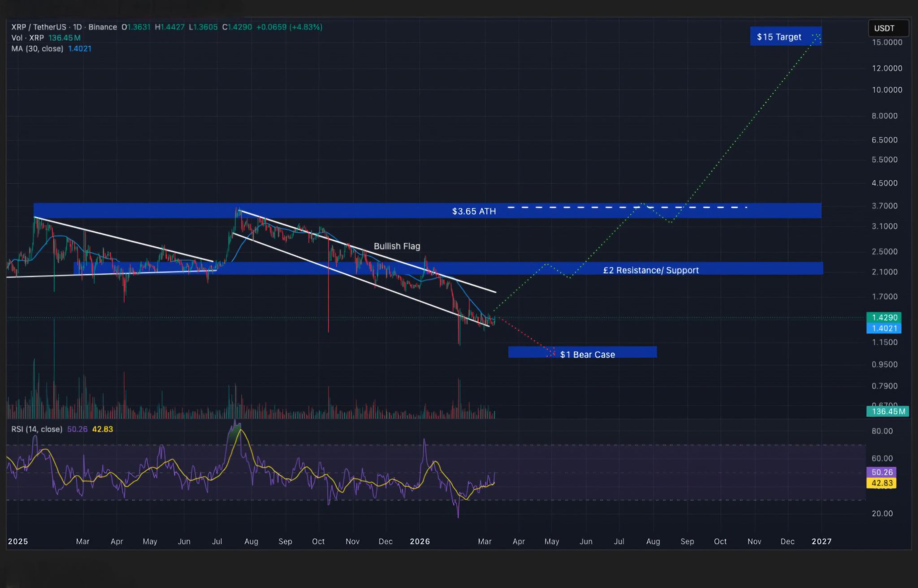Click the USDT currency selector button

click(888, 28)
